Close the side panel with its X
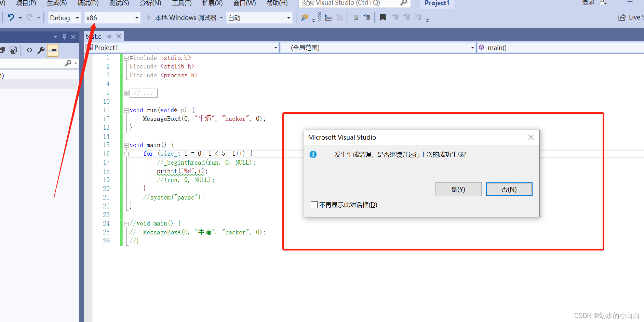644x322 pixels. (73, 37)
